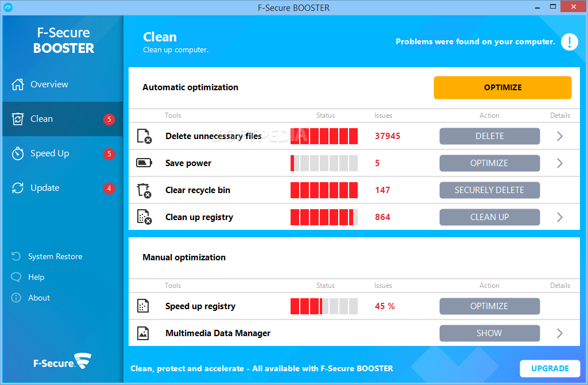Minimize the F-Secure BOOSTER window
Screen dimensions: 588x385
pyautogui.click(x=537, y=7)
